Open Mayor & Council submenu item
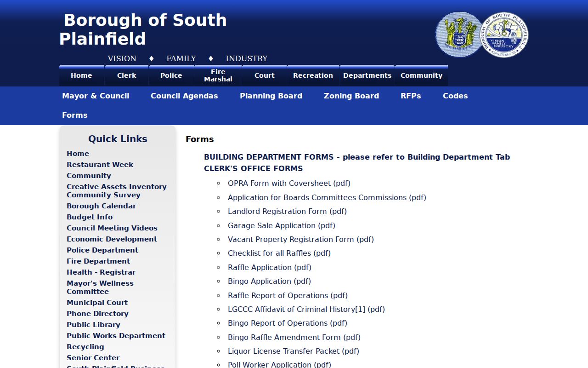 [x=96, y=96]
